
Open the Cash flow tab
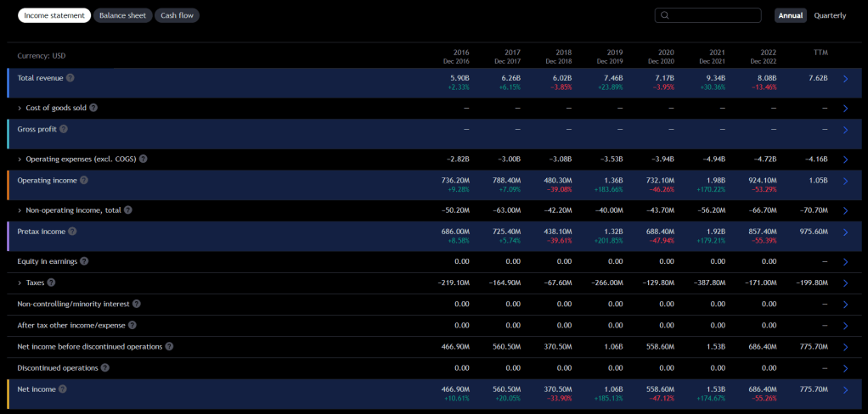(177, 15)
